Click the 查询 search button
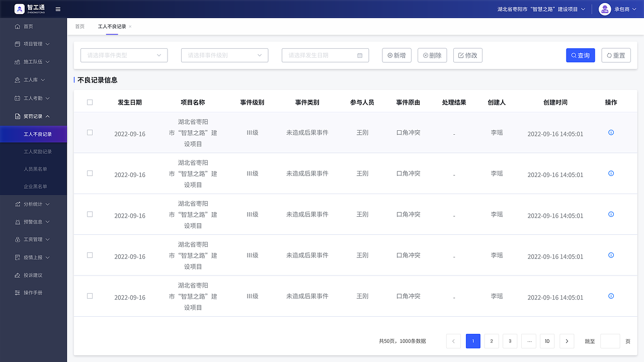 580,55
